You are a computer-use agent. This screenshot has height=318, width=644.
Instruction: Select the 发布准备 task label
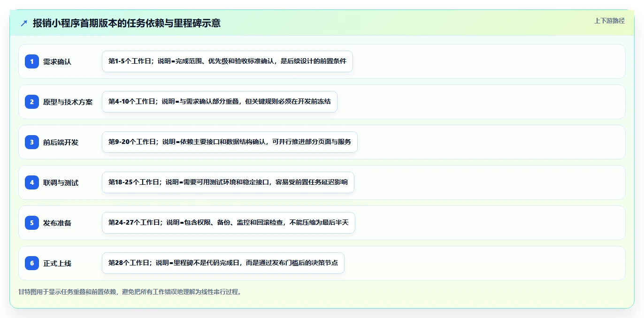click(57, 223)
